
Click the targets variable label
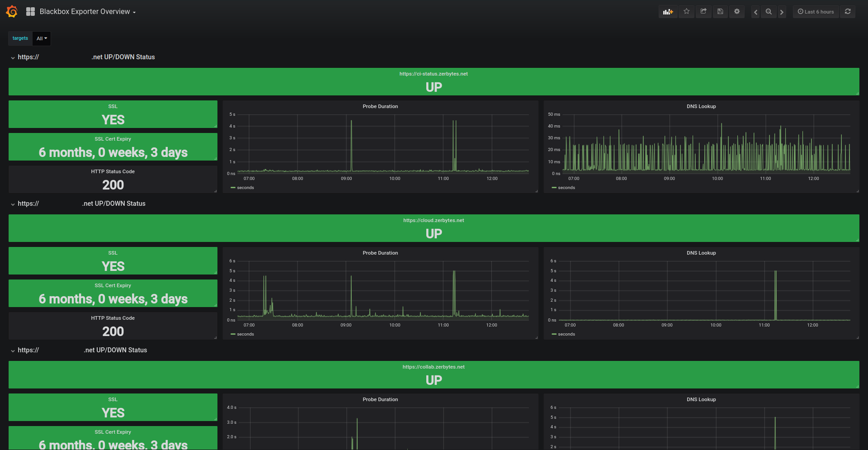coord(20,38)
